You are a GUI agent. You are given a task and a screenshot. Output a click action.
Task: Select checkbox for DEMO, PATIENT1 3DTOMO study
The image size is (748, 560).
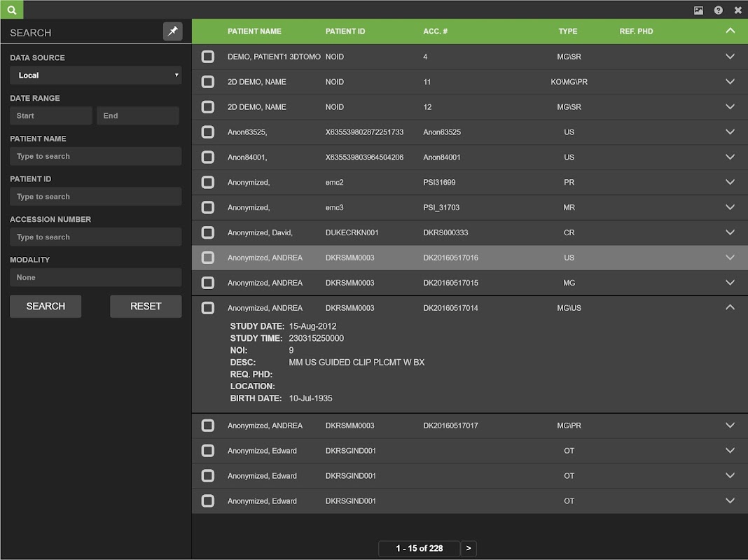pos(208,57)
